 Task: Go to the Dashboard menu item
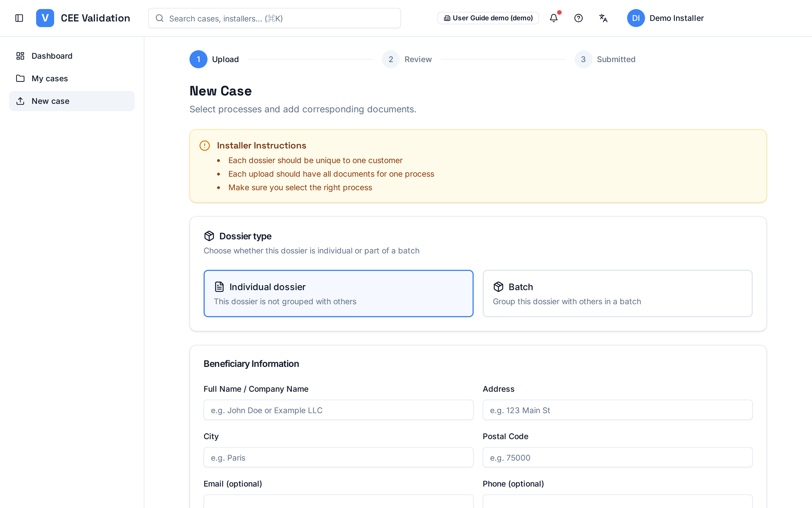pyautogui.click(x=72, y=56)
